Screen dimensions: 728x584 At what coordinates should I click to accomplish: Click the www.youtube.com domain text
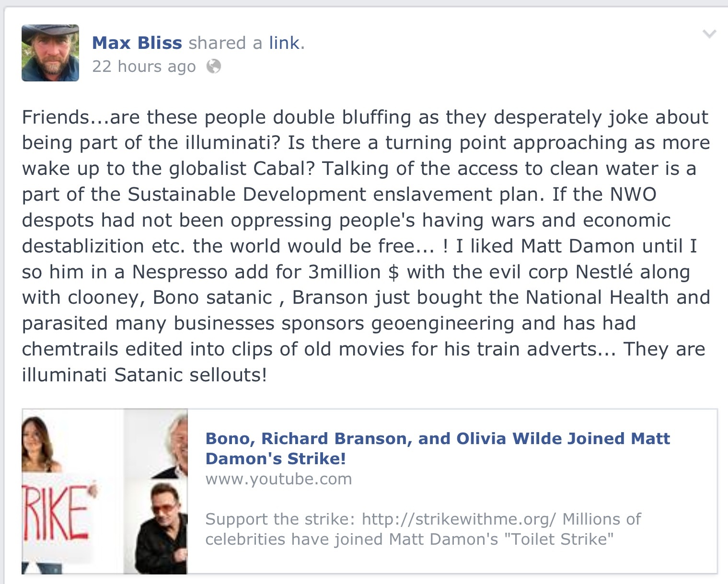(278, 479)
